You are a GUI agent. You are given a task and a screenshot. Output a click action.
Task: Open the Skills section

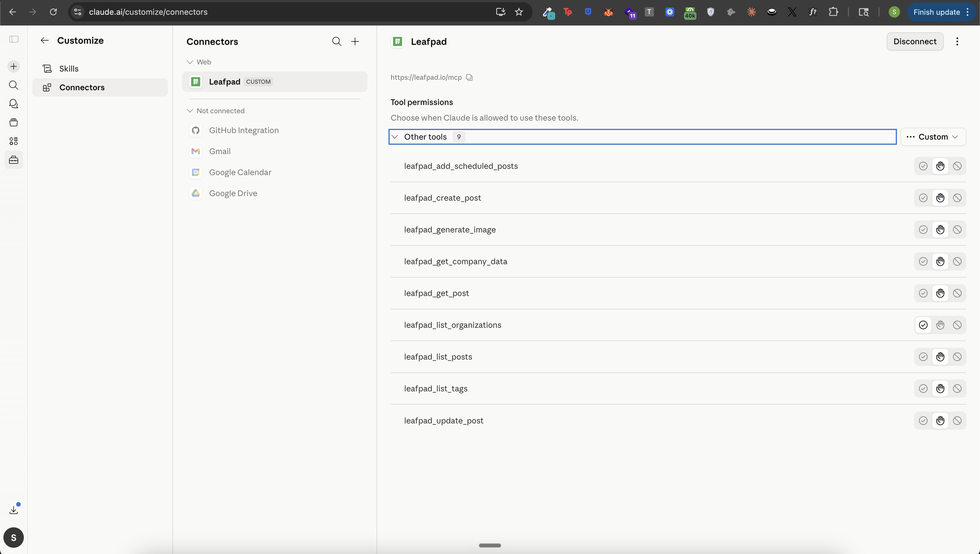pyautogui.click(x=100, y=68)
